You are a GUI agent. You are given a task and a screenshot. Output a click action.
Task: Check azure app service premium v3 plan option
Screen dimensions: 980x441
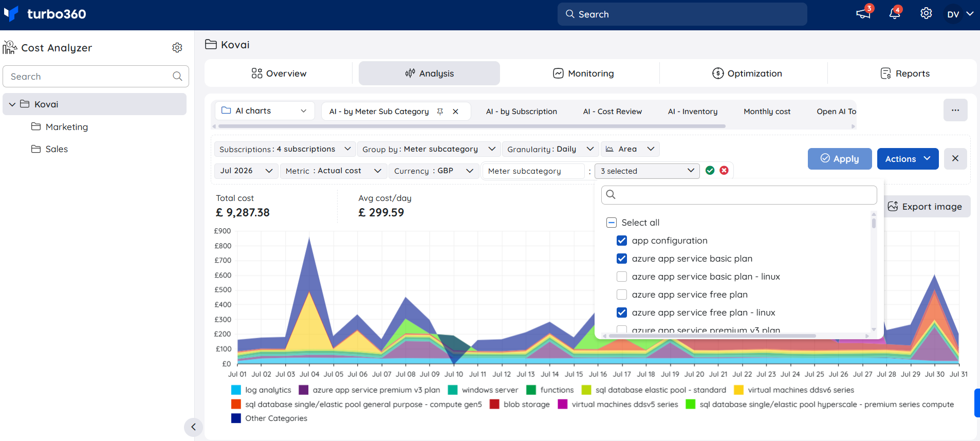coord(622,329)
